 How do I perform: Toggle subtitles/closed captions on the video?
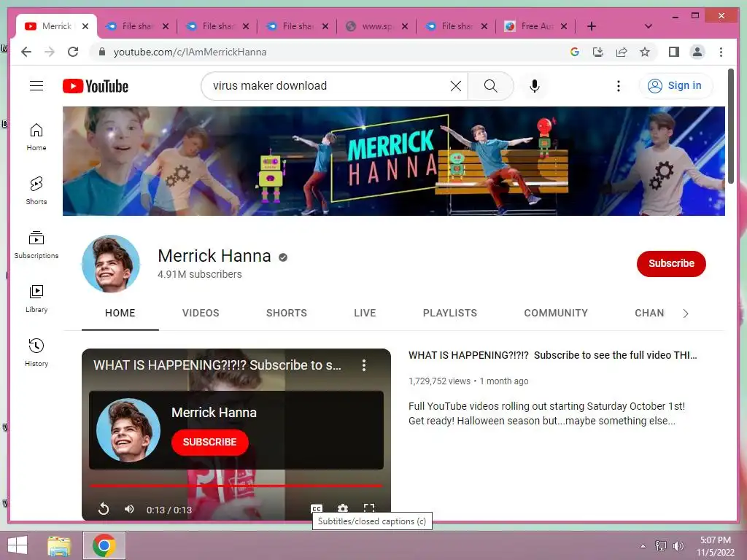317,508
